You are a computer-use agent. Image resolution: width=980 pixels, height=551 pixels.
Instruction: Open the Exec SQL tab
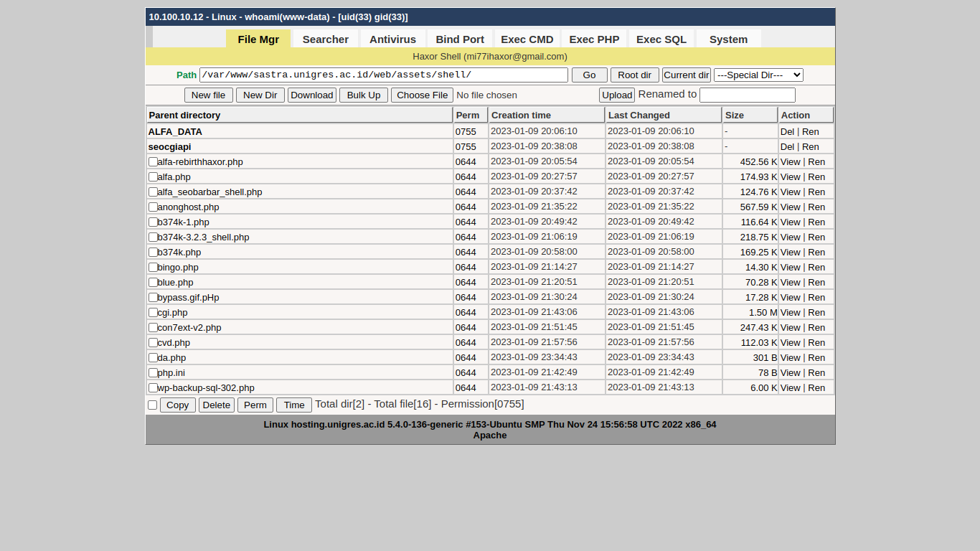point(661,39)
